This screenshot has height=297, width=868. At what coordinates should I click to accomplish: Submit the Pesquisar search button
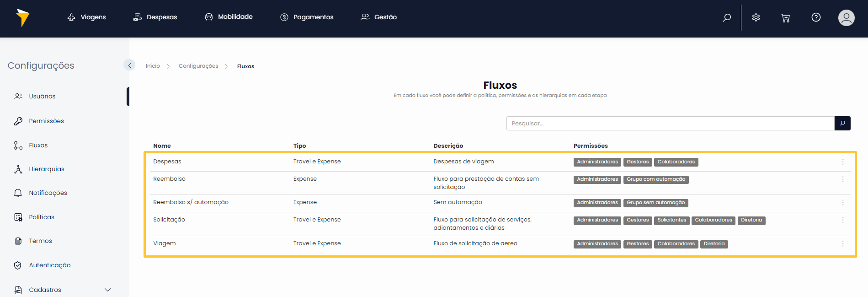[842, 123]
